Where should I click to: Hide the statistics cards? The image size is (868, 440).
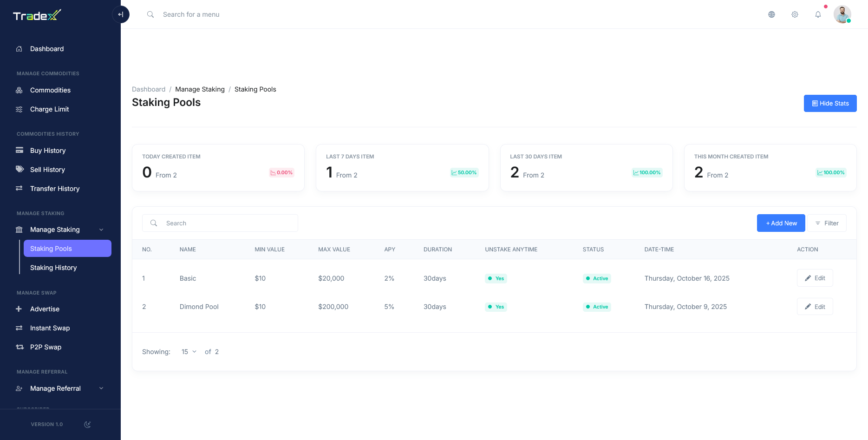coord(830,104)
